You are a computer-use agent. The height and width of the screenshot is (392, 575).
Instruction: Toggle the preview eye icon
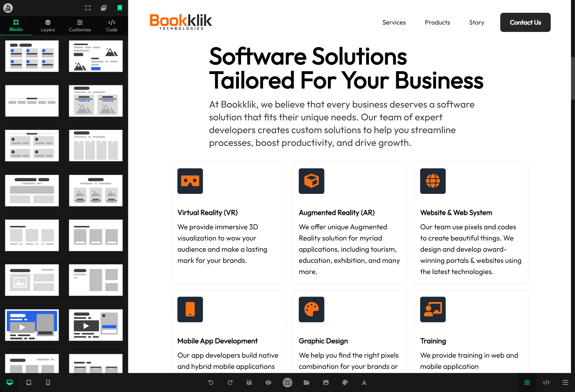268,382
